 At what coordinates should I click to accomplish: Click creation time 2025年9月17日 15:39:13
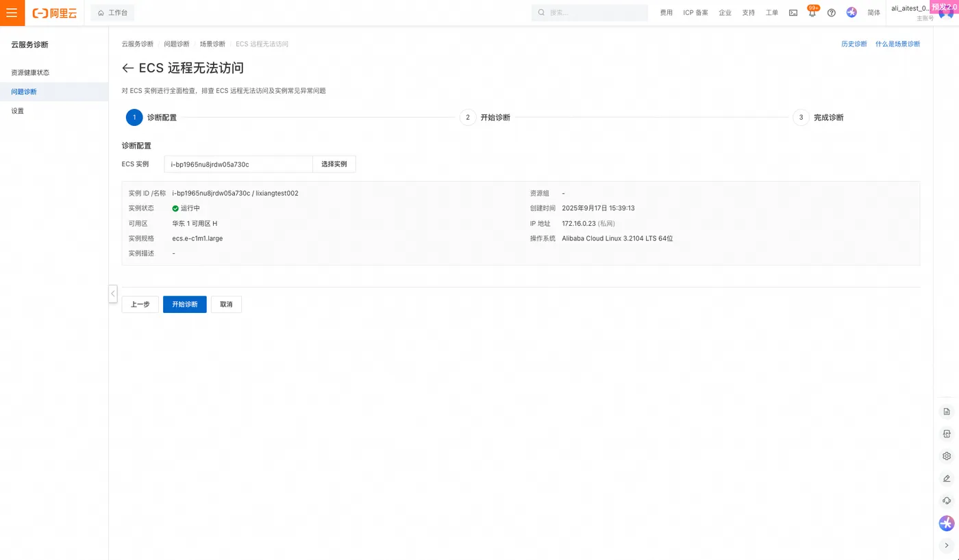(x=598, y=209)
